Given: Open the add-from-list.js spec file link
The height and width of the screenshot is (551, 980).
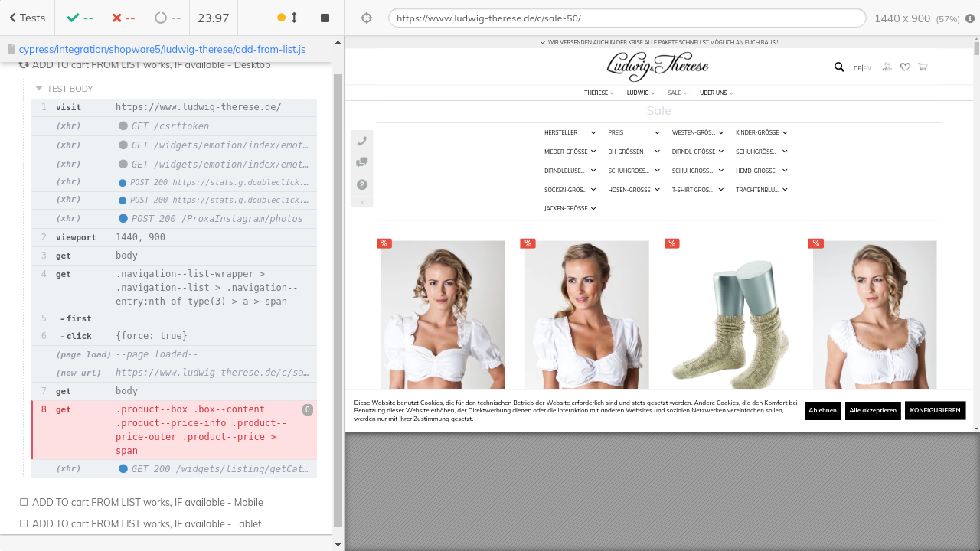Looking at the screenshot, I should [x=162, y=49].
